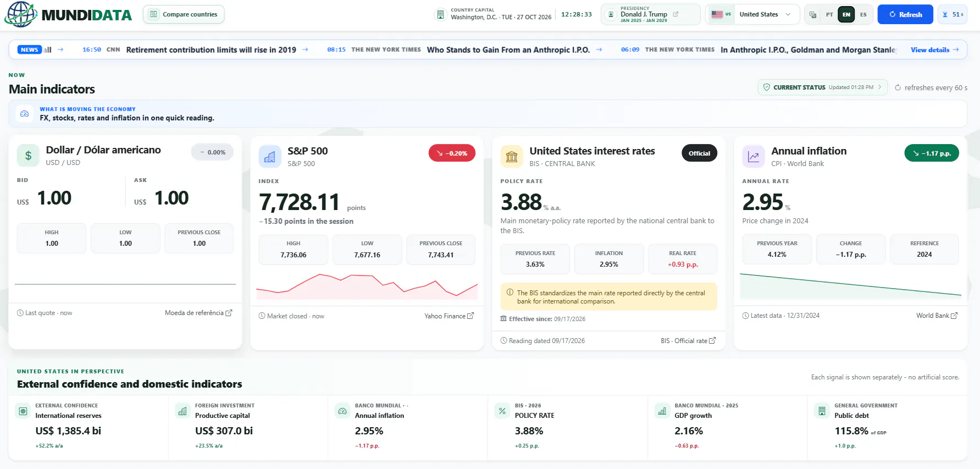Click the S&P 500 red session chart
980x469 pixels.
point(367,286)
